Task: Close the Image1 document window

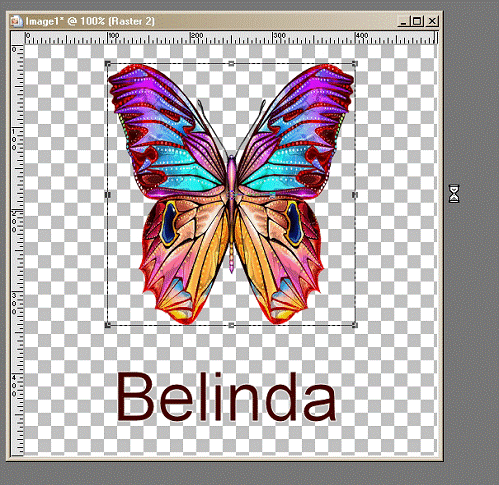Action: (x=432, y=21)
